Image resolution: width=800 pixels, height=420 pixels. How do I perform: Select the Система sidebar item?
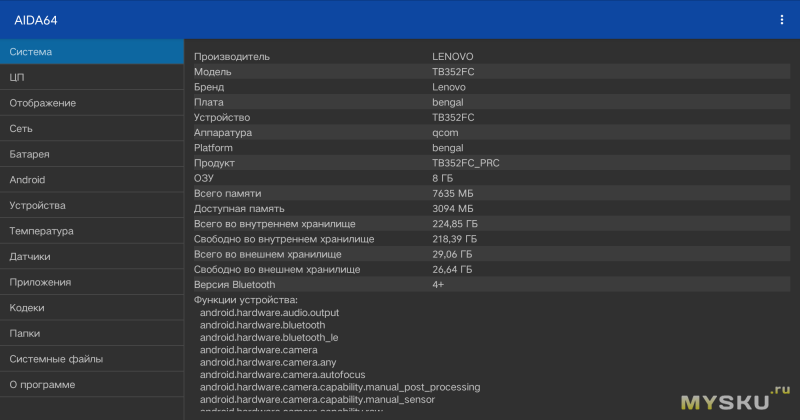click(x=92, y=52)
